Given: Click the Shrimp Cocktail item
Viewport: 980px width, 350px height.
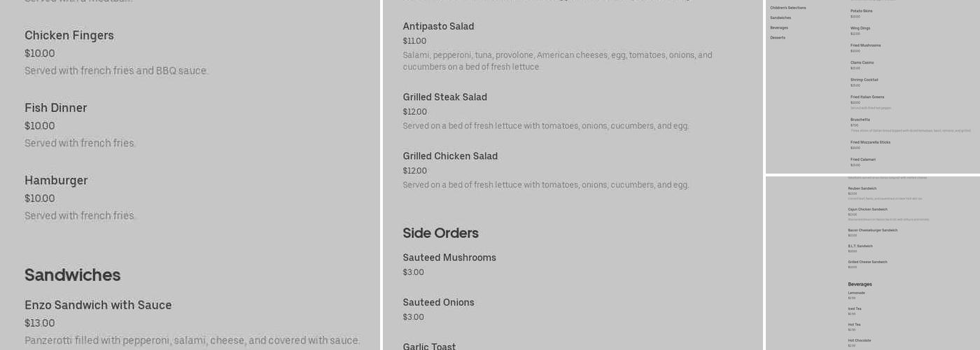Looking at the screenshot, I should (x=864, y=80).
